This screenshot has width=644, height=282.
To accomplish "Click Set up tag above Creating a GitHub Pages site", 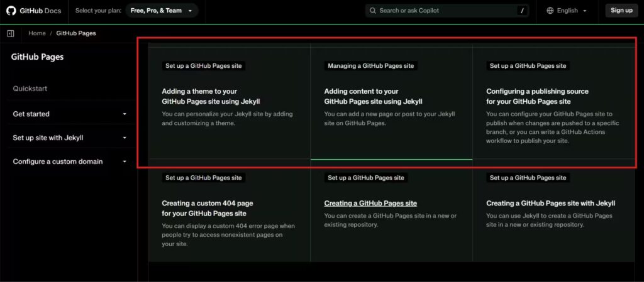I will click(x=366, y=178).
